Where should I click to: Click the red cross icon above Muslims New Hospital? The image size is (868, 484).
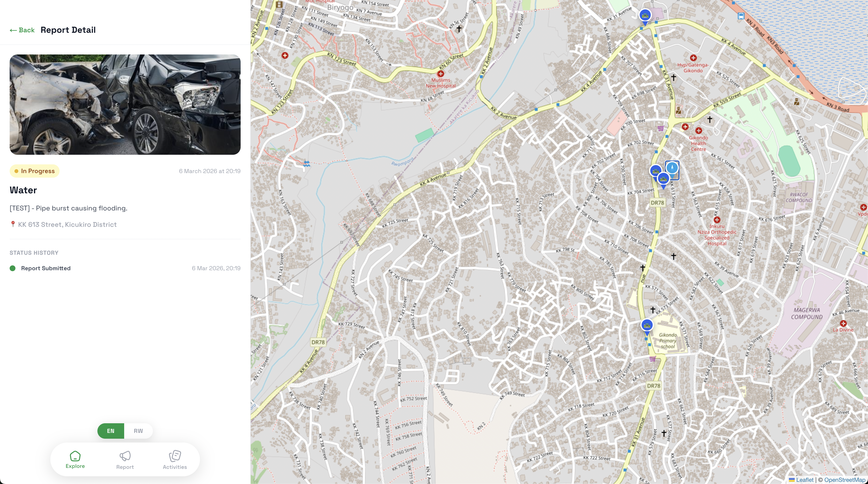pyautogui.click(x=441, y=74)
